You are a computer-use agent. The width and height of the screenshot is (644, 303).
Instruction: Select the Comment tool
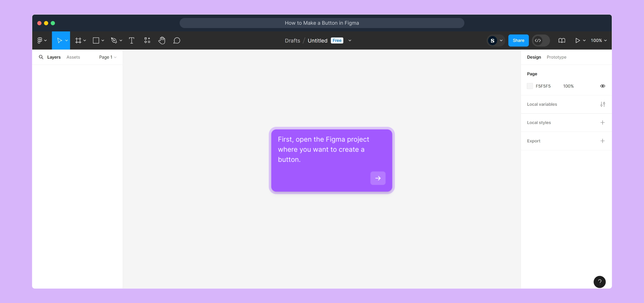tap(177, 40)
